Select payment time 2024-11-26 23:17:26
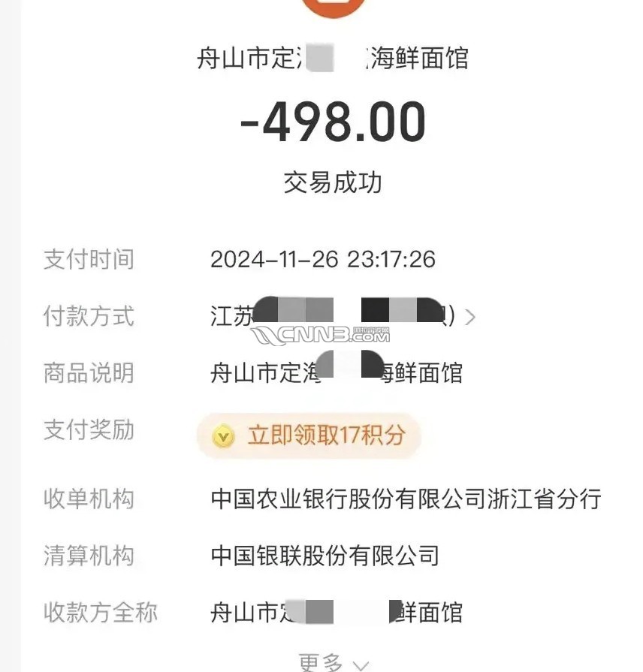The image size is (643, 672). (x=323, y=259)
